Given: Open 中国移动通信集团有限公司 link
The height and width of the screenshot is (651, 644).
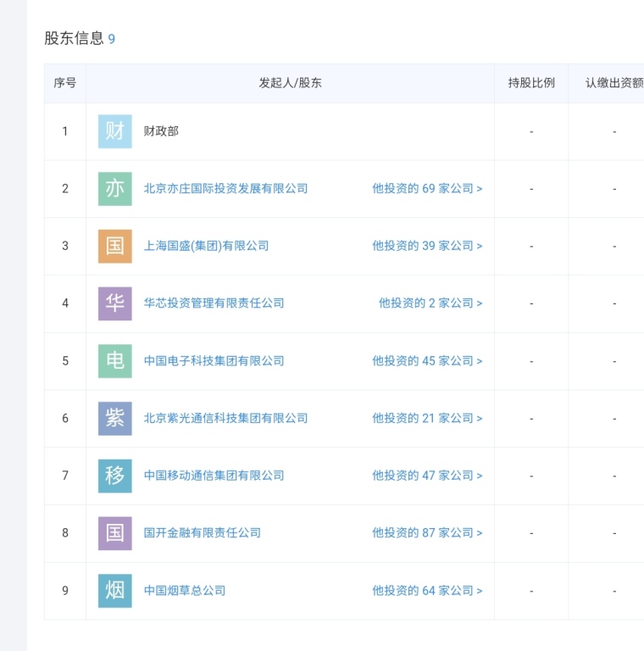Looking at the screenshot, I should [214, 476].
